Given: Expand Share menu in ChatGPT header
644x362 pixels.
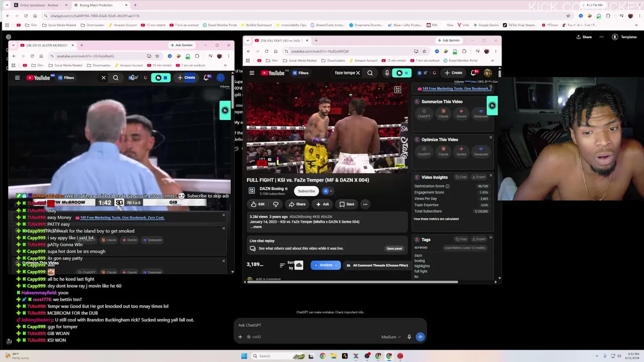Looking at the screenshot, I should point(584,37).
